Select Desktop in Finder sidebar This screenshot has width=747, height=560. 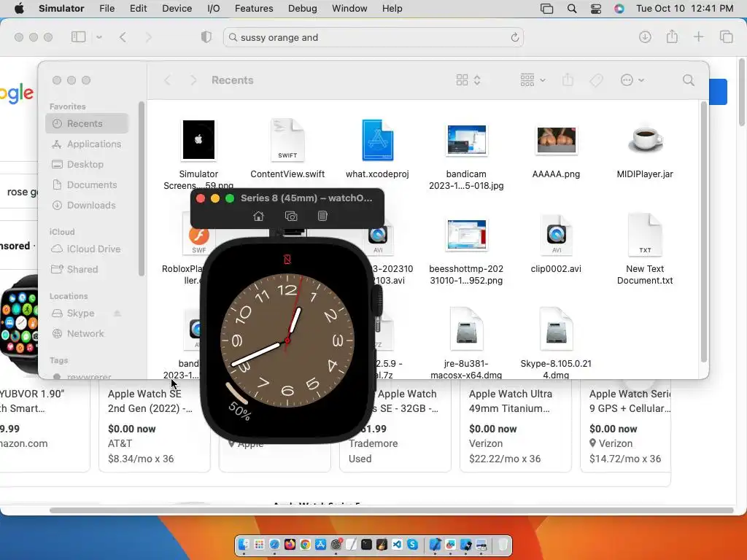pyautogui.click(x=88, y=164)
